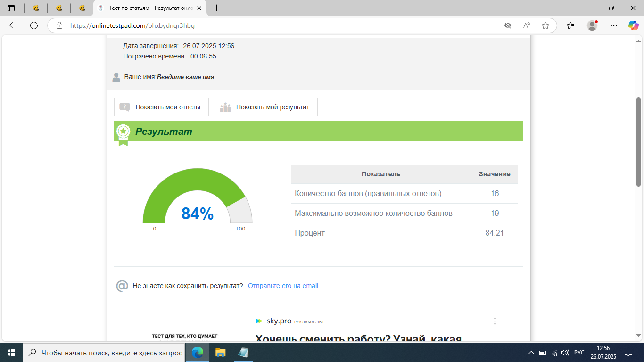Open the tracking prevention eye icon
The height and width of the screenshot is (362, 644).
tap(508, 25)
